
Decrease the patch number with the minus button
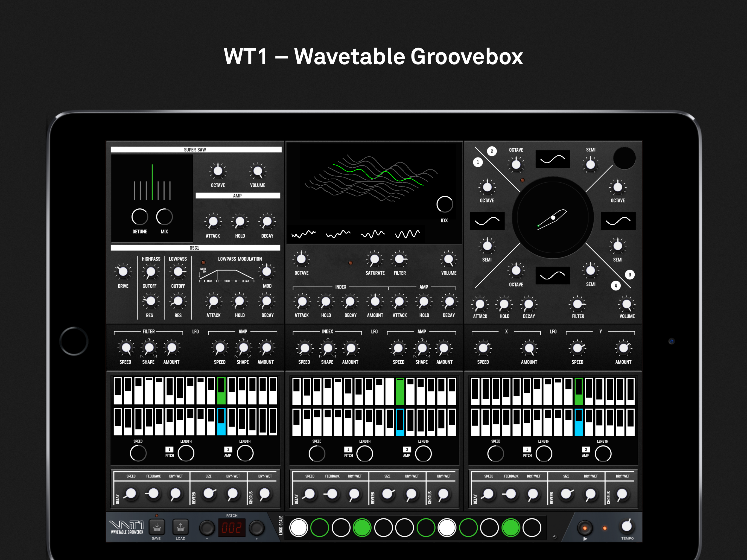pos(207,528)
